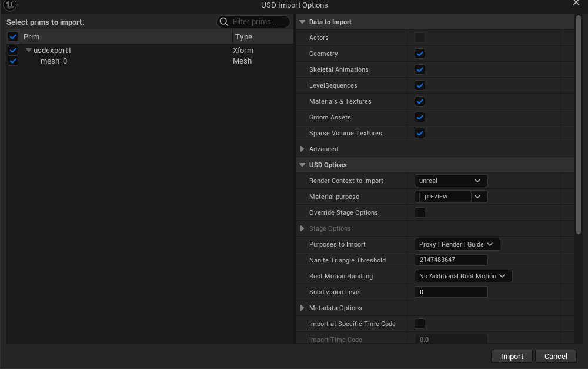Click the Subdivision Level value field
This screenshot has height=369, width=588.
pyautogui.click(x=451, y=292)
